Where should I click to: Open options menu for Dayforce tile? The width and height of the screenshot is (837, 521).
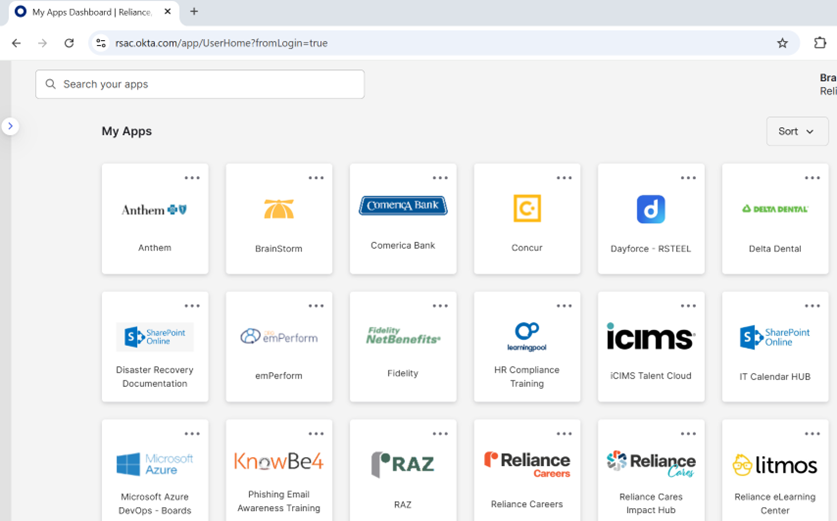coord(689,178)
